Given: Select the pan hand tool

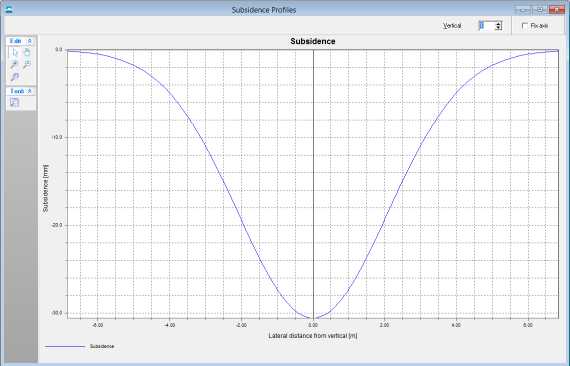Looking at the screenshot, I should coord(27,53).
